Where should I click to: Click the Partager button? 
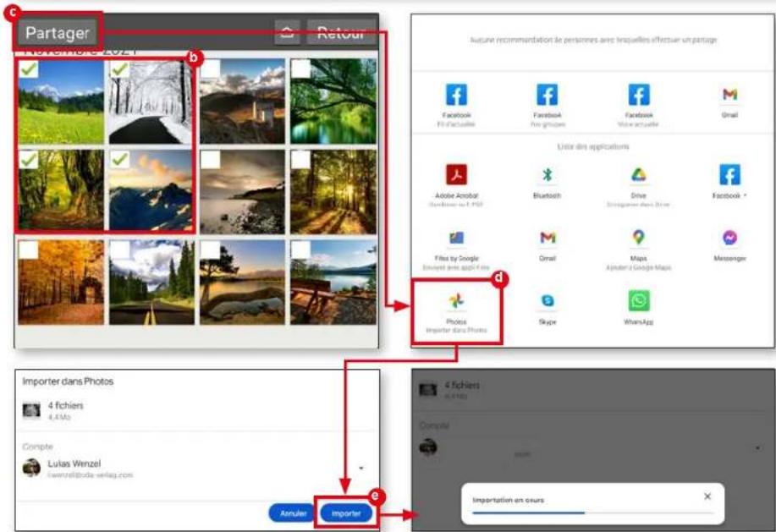(x=58, y=33)
